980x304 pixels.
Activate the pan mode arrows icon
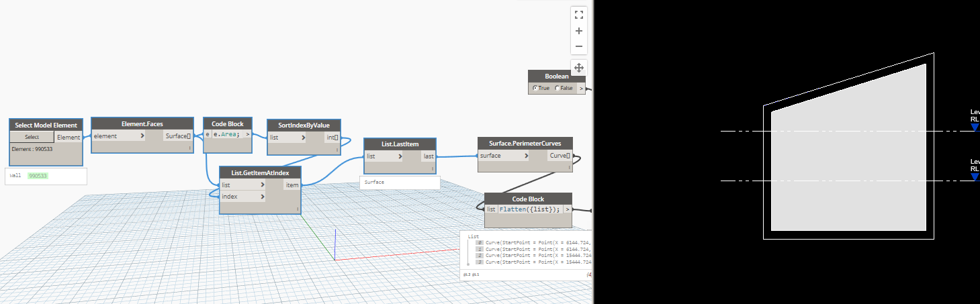(x=579, y=68)
